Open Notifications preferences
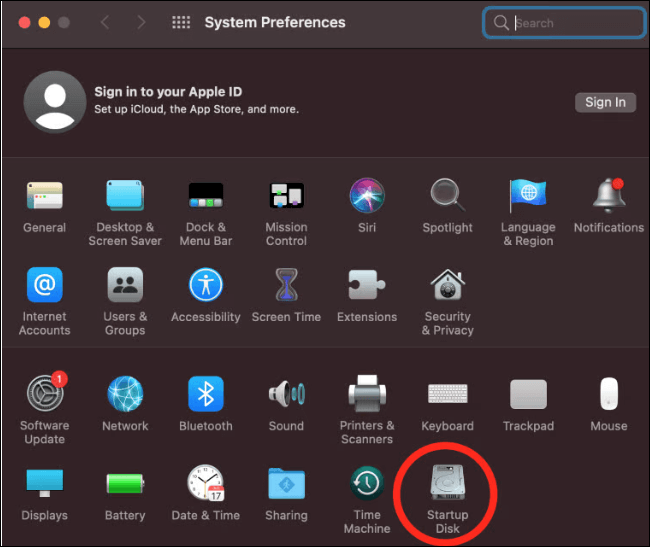The image size is (650, 547). click(x=608, y=196)
